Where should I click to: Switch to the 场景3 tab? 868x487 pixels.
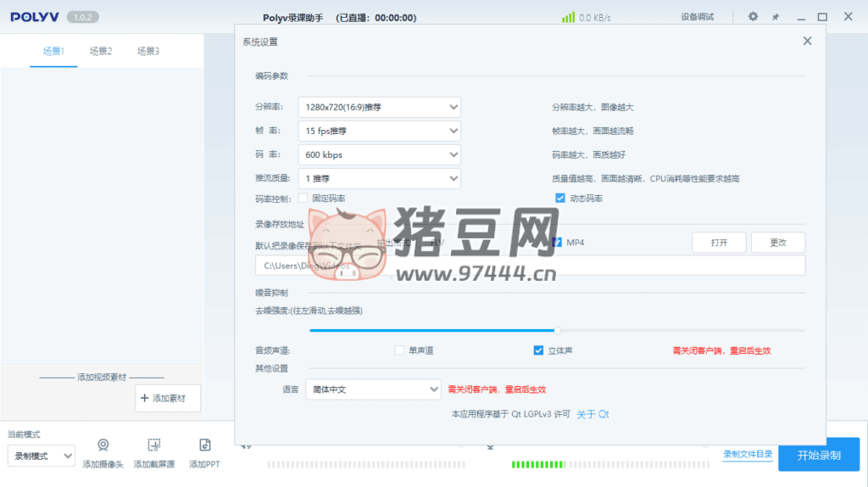pyautogui.click(x=148, y=51)
